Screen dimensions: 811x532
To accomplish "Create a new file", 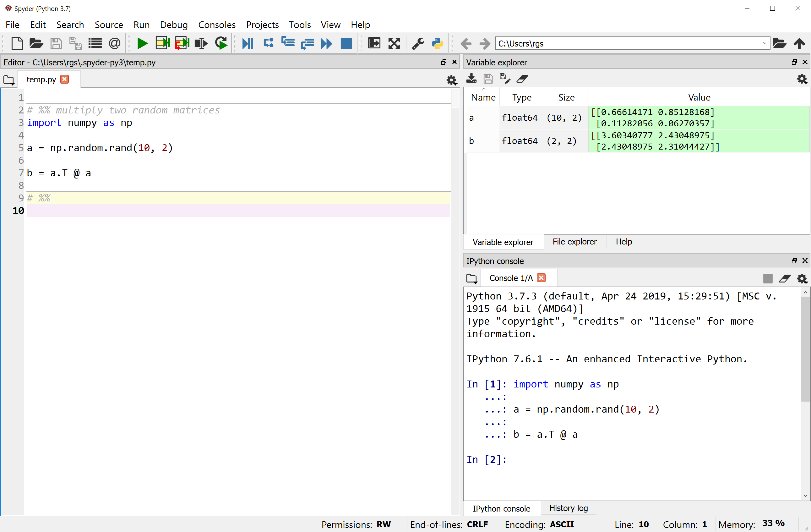I will coord(17,43).
